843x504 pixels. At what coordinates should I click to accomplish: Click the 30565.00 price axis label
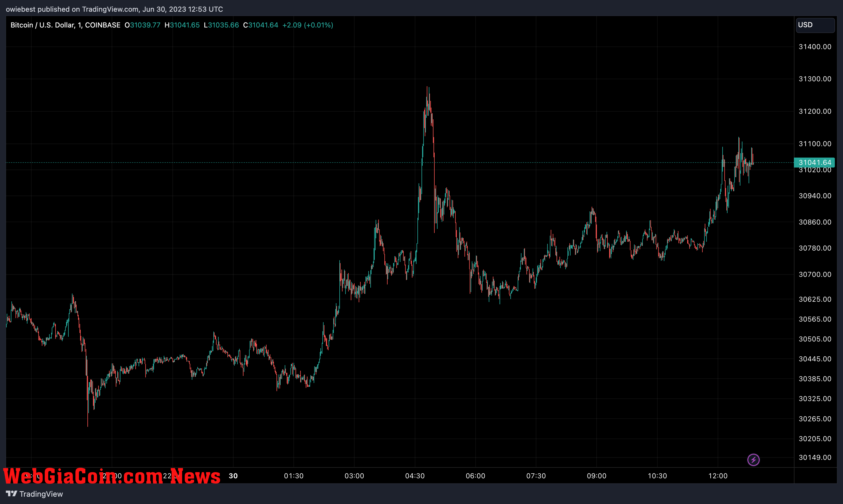click(x=815, y=319)
